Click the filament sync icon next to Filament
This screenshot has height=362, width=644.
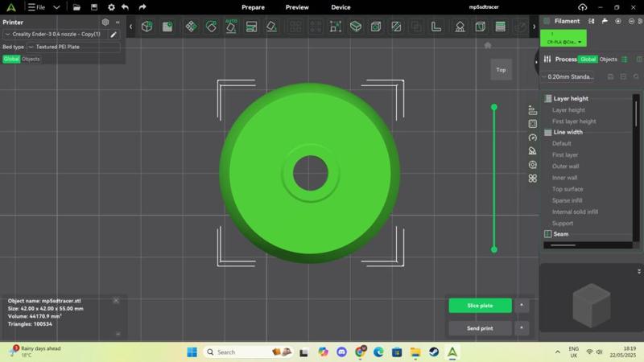[591, 21]
